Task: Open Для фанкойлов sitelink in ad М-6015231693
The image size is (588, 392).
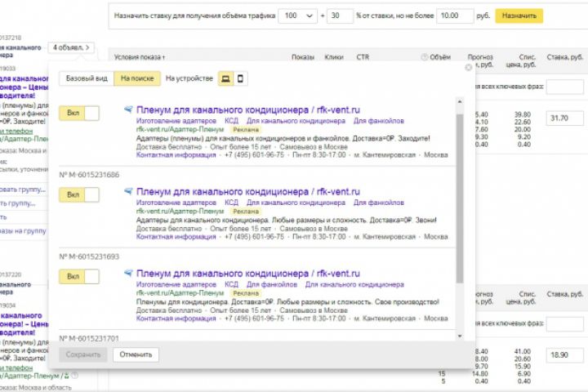Action: [x=272, y=284]
